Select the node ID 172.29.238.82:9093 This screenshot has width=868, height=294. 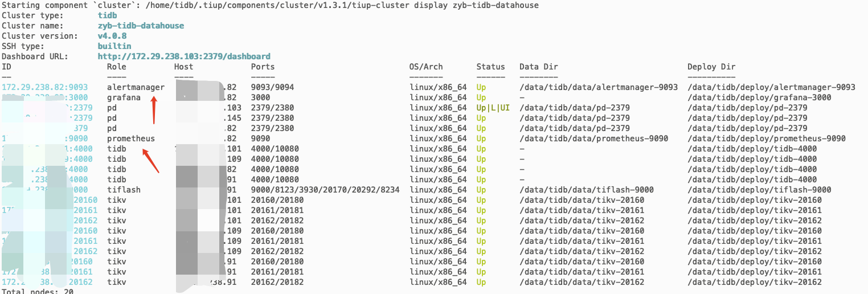pyautogui.click(x=45, y=87)
